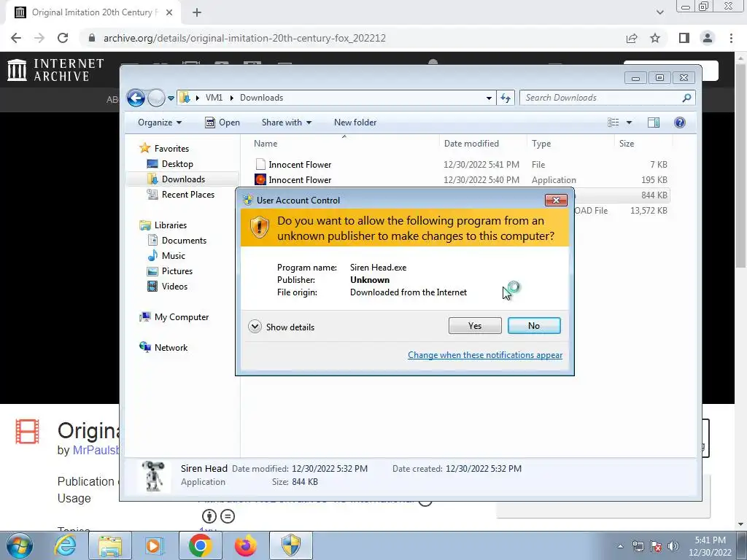Open Change when these notifications appear link
747x560 pixels.
[485, 355]
